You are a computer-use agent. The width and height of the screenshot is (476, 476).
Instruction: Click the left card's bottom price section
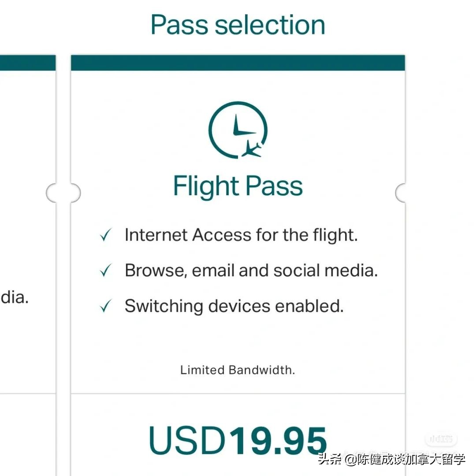pyautogui.click(x=27, y=434)
